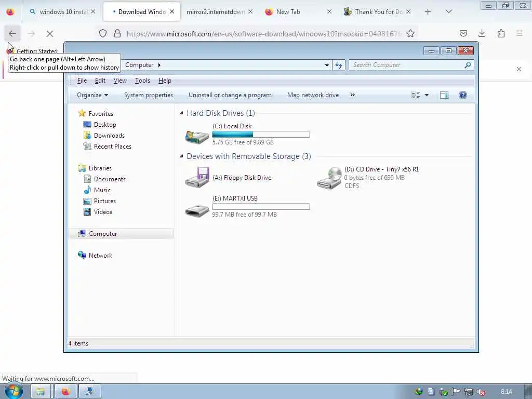The height and width of the screenshot is (399, 532).
Task: List all tabs dropdown arrow
Action: pyautogui.click(x=448, y=12)
